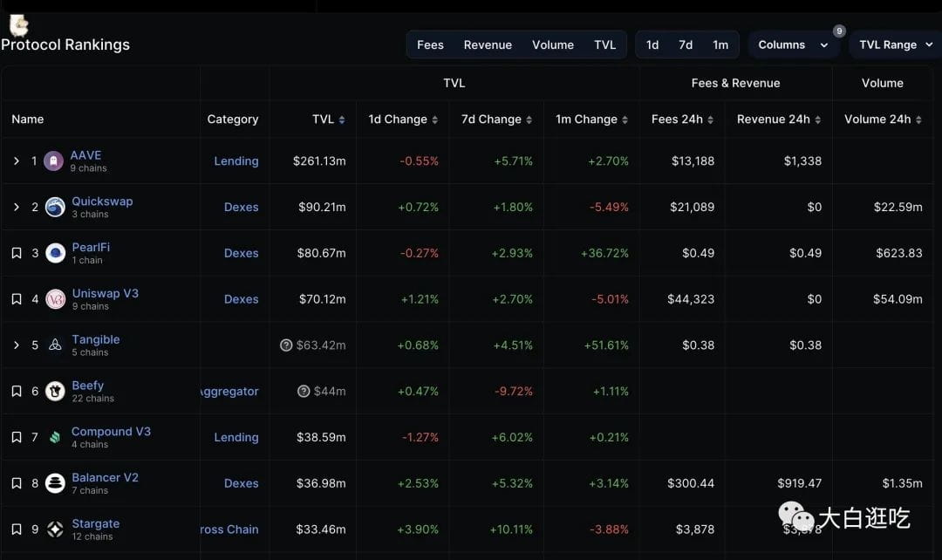Sort by 1d Change column
This screenshot has height=560, width=942.
point(435,120)
